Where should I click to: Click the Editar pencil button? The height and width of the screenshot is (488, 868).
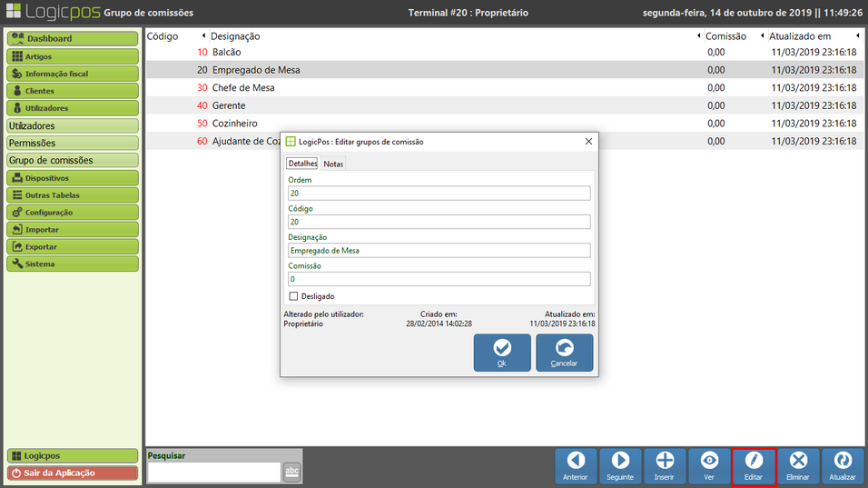[754, 465]
